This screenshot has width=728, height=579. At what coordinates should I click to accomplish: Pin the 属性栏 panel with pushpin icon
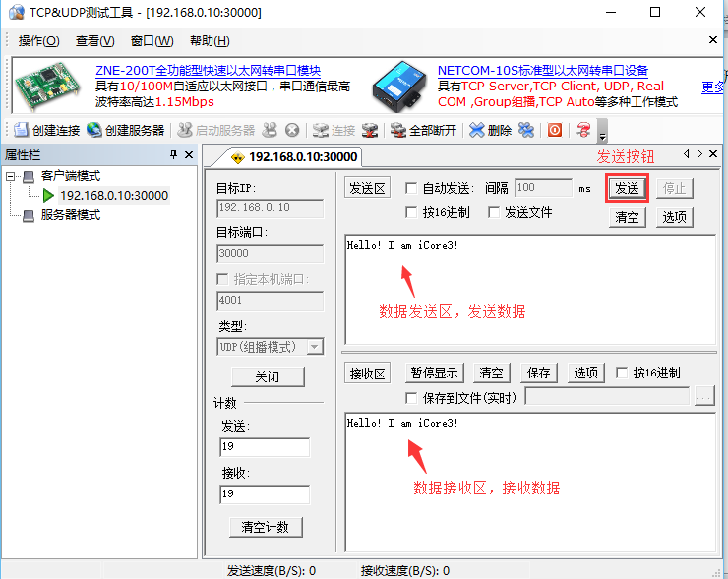174,155
